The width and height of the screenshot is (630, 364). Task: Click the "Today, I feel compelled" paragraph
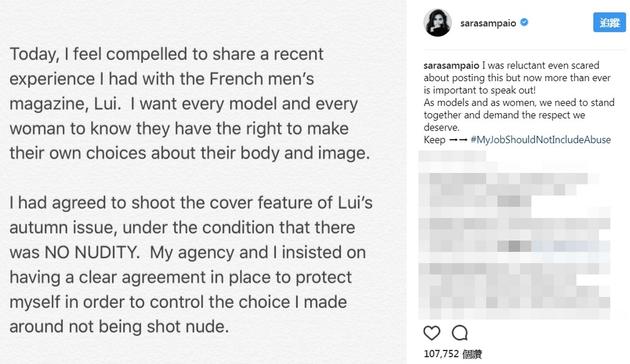tap(190, 104)
